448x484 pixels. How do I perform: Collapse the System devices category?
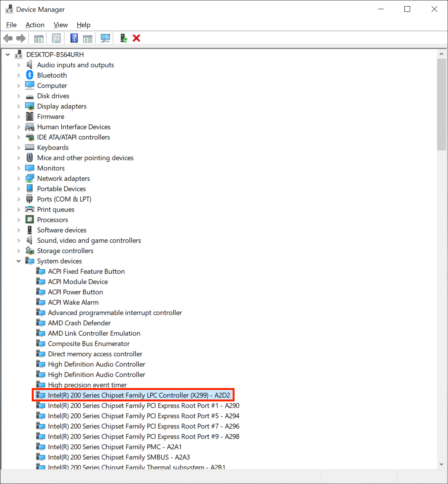coord(18,261)
